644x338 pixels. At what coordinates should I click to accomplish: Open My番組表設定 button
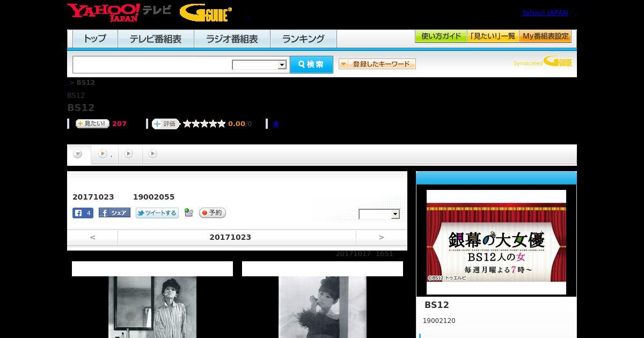(x=545, y=36)
